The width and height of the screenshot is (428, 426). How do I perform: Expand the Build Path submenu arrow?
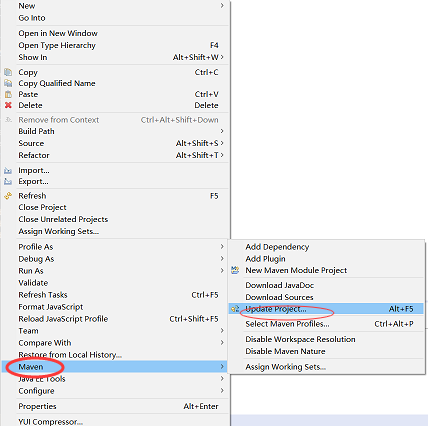coord(222,131)
